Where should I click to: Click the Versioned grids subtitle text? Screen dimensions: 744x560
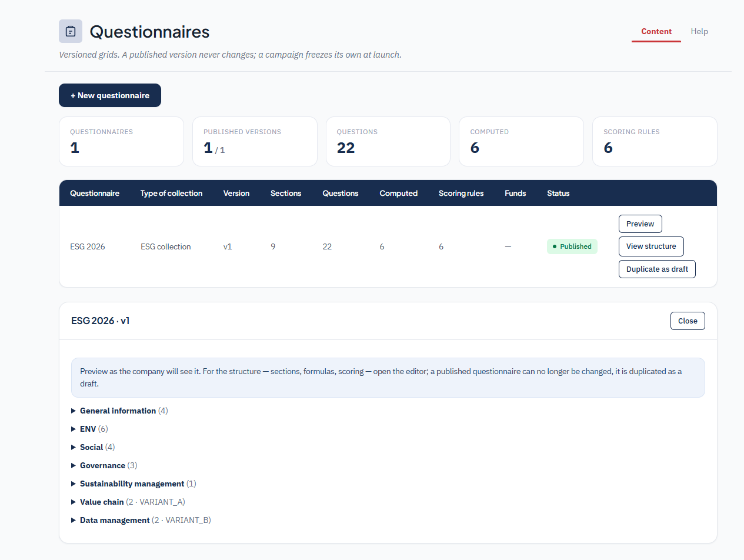click(x=230, y=55)
